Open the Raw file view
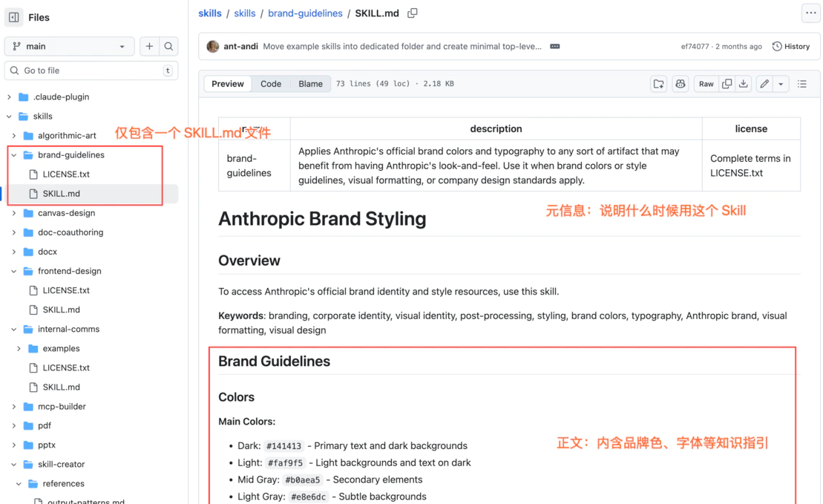 click(706, 84)
